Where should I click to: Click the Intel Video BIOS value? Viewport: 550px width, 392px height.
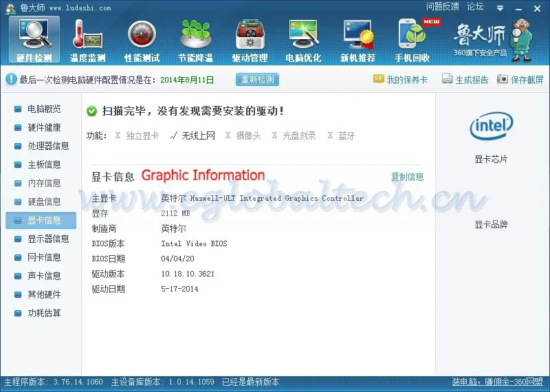pos(194,243)
